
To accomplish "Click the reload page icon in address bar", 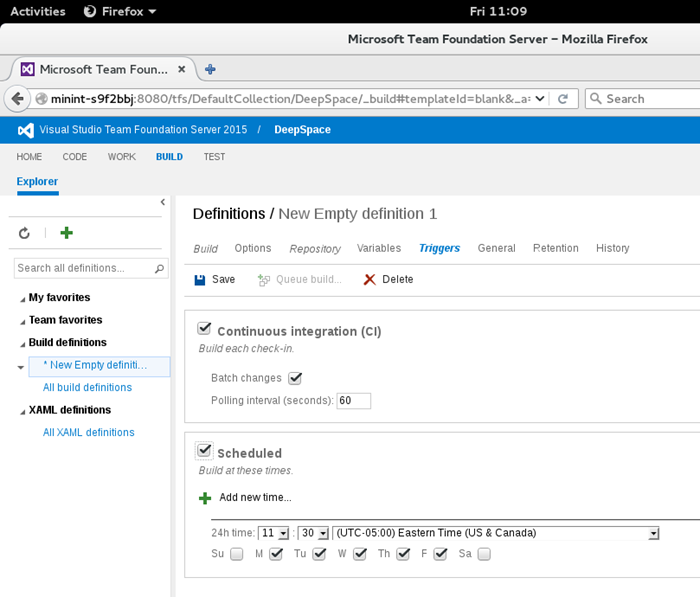I will [562, 99].
